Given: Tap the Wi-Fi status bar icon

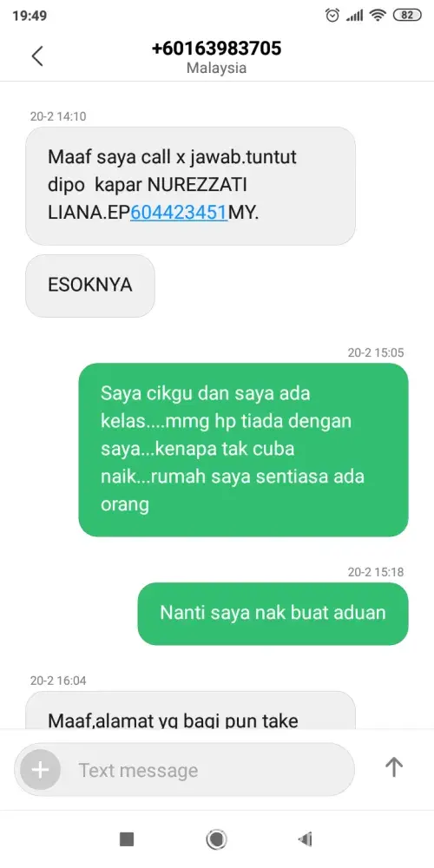Looking at the screenshot, I should click(378, 16).
